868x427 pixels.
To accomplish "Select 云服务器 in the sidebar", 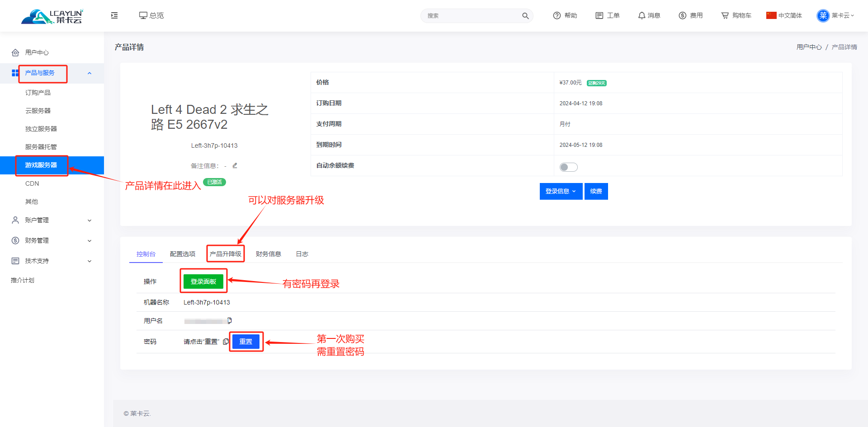I will [38, 111].
